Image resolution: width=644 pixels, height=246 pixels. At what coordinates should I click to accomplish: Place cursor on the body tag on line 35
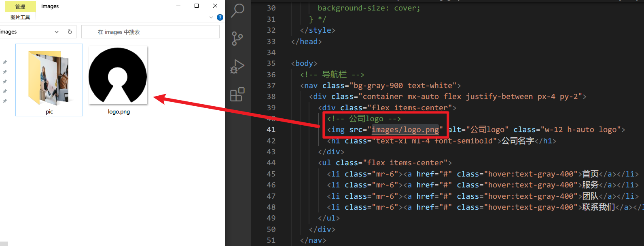304,63
